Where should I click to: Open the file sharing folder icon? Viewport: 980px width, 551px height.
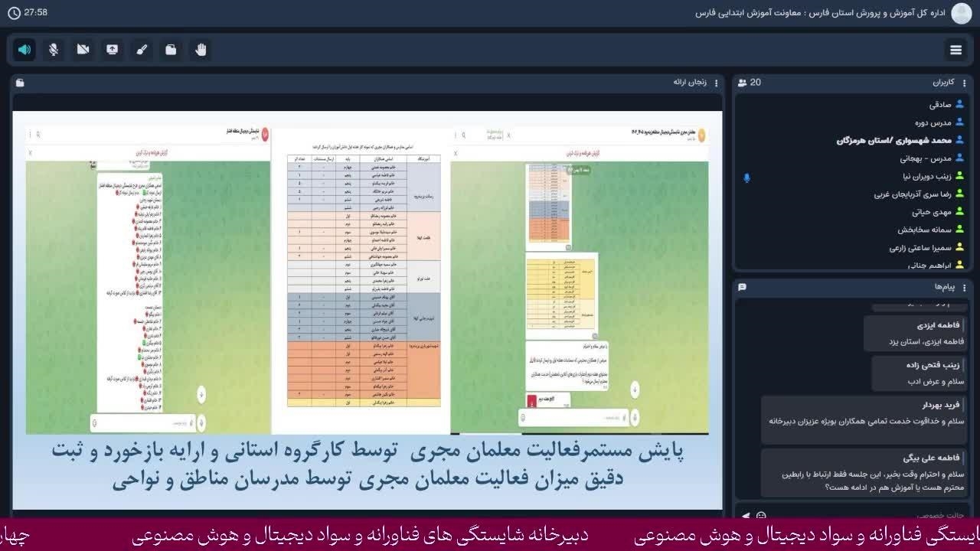pyautogui.click(x=171, y=50)
